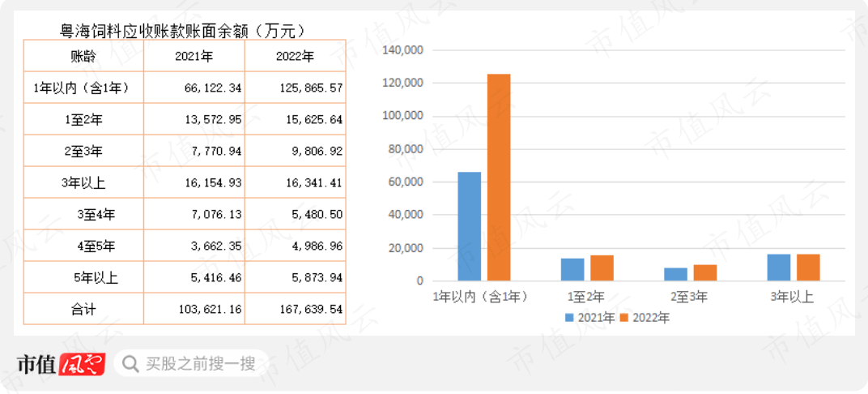The image size is (868, 394).
Task: Click the blue 2021年 legend swatch
Action: (570, 318)
